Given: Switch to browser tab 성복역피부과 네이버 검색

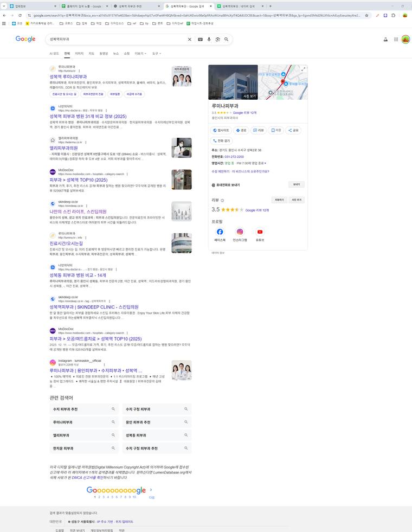Looking at the screenshot, I should click(241, 6).
